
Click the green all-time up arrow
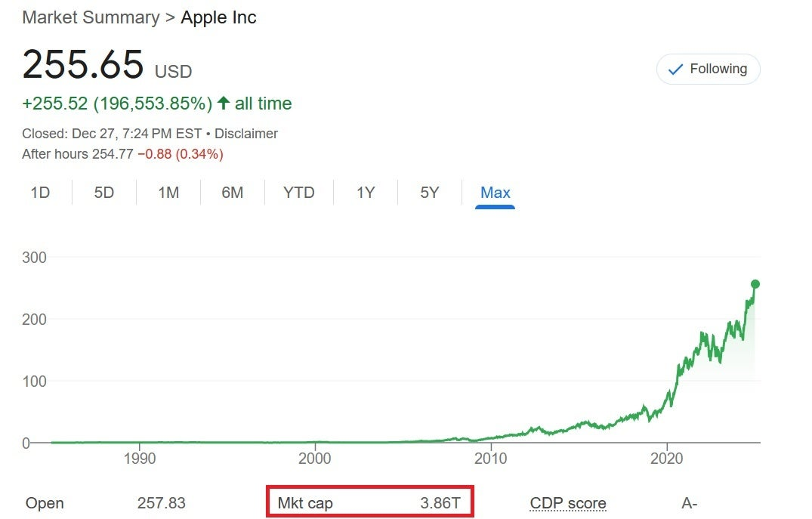click(x=224, y=103)
